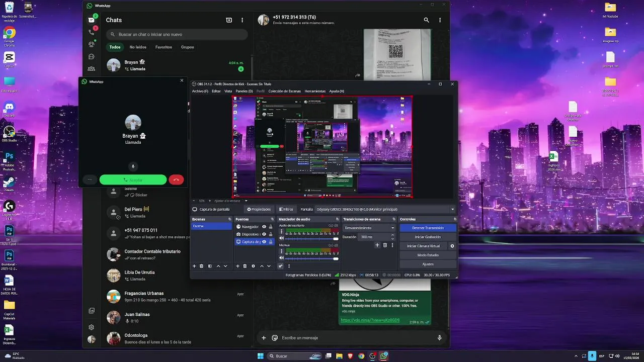
Task: Move source down in Fuentes toolbar
Action: pos(269,266)
